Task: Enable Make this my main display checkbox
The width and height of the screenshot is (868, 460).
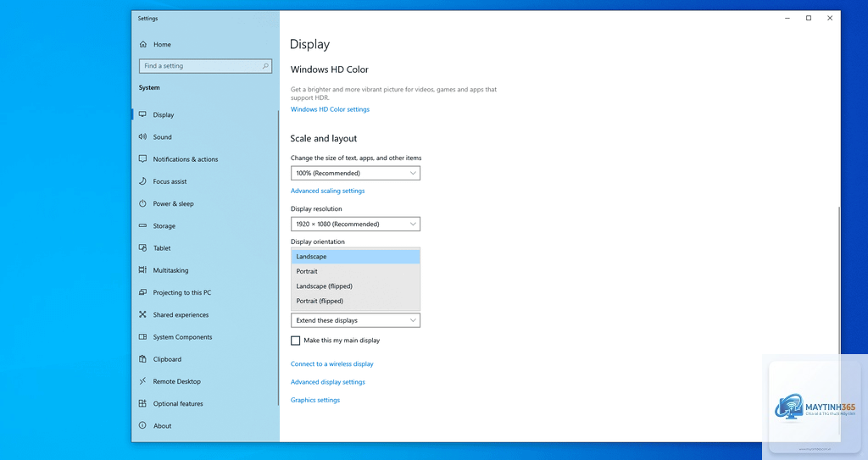Action: click(296, 341)
